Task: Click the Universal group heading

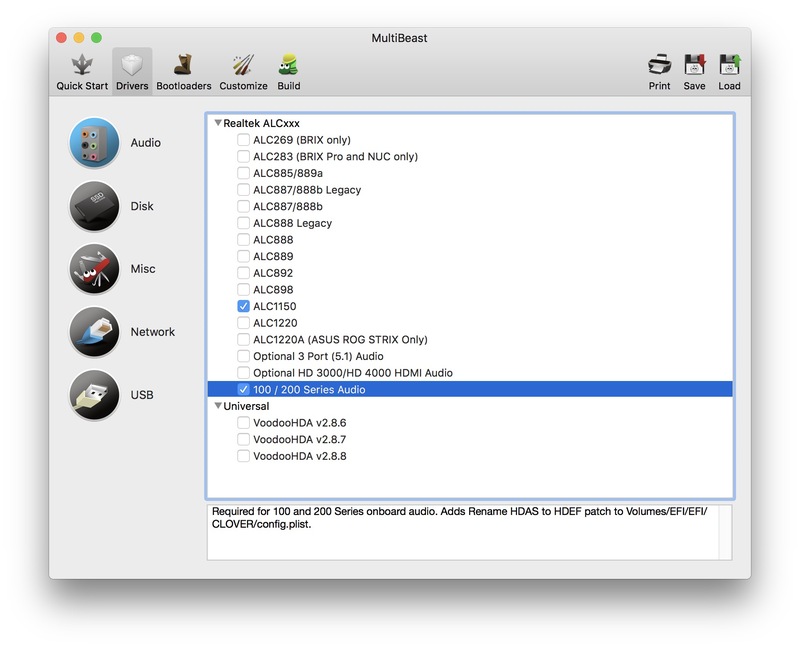Action: pyautogui.click(x=246, y=406)
